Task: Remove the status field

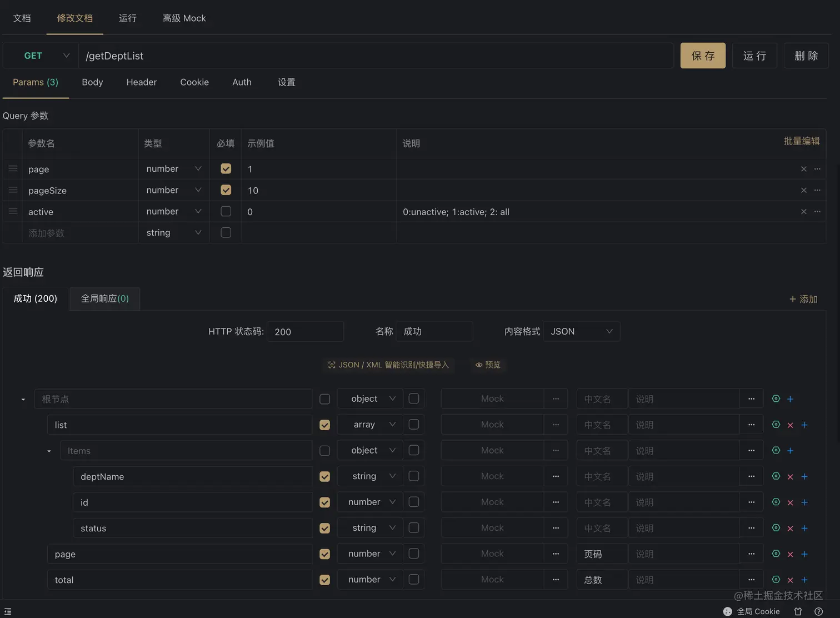Action: (x=790, y=529)
